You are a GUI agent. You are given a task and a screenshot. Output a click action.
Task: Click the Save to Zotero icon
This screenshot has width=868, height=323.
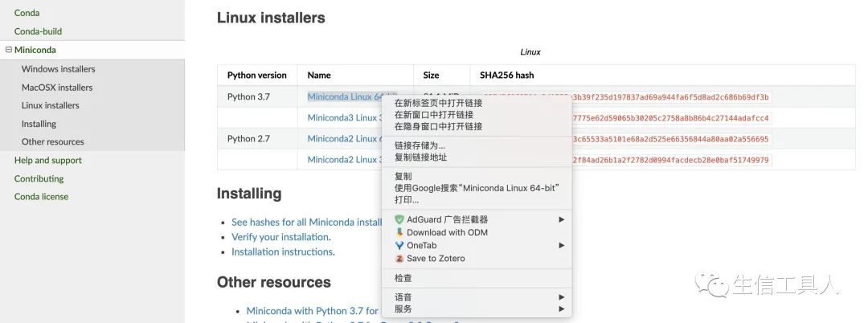(399, 258)
